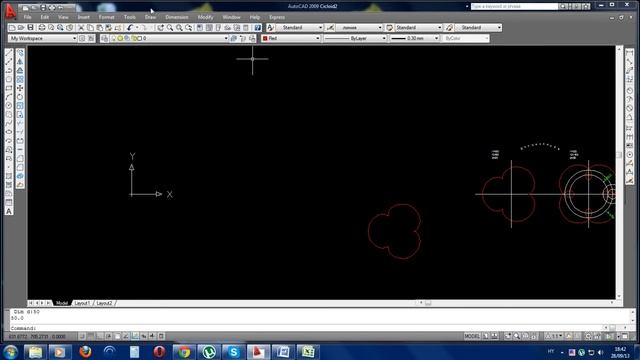This screenshot has height=360, width=640.
Task: Activate Zoom Realtime magnifier tool
Action: 170,28
